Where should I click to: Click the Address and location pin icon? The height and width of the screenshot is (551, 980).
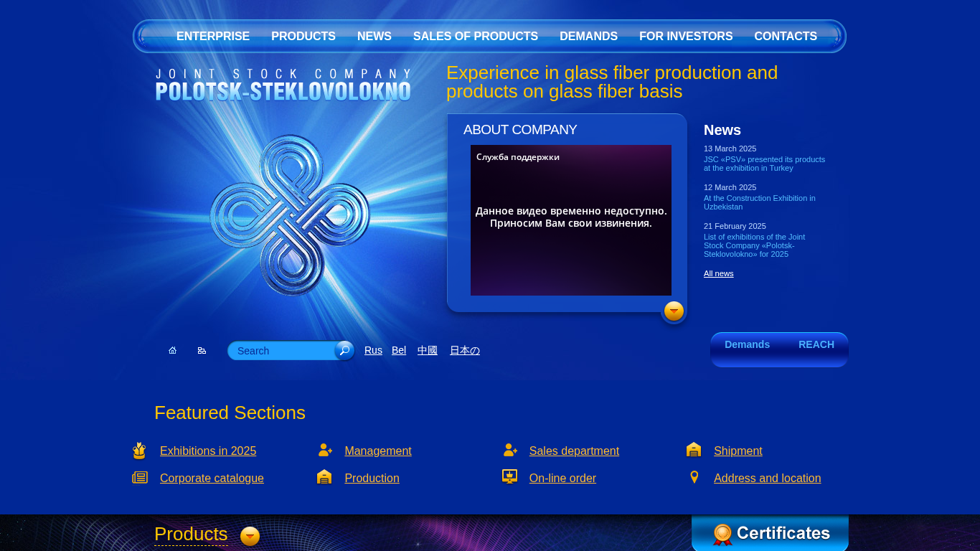pyautogui.click(x=694, y=477)
